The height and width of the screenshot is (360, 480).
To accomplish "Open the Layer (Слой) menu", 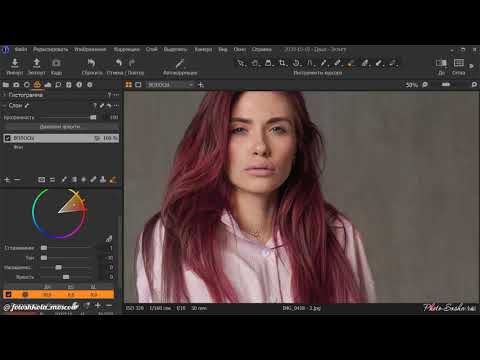I will point(151,49).
